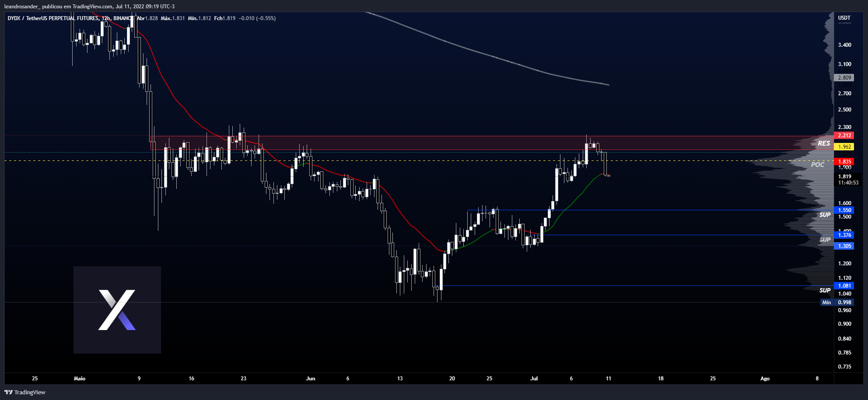868x400 pixels.
Task: Click the 3.100 tick on the price axis
Action: click(845, 64)
